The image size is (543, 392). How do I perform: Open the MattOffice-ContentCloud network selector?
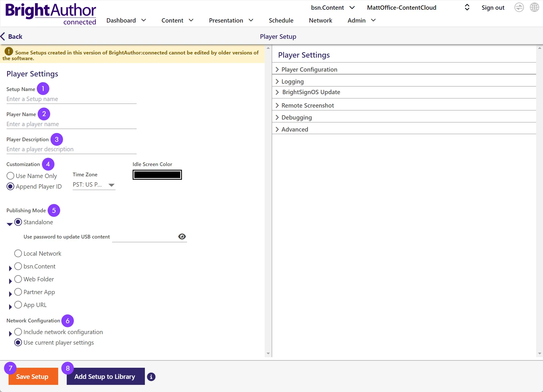(x=418, y=7)
